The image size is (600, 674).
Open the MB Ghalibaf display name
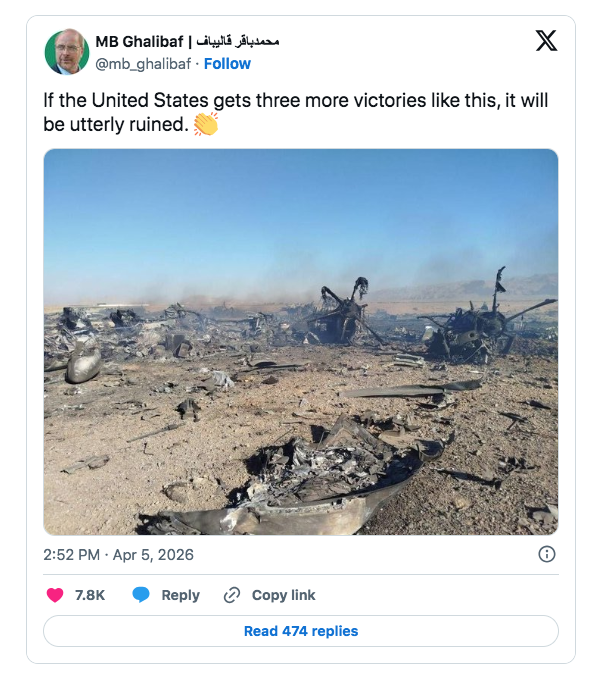point(140,42)
